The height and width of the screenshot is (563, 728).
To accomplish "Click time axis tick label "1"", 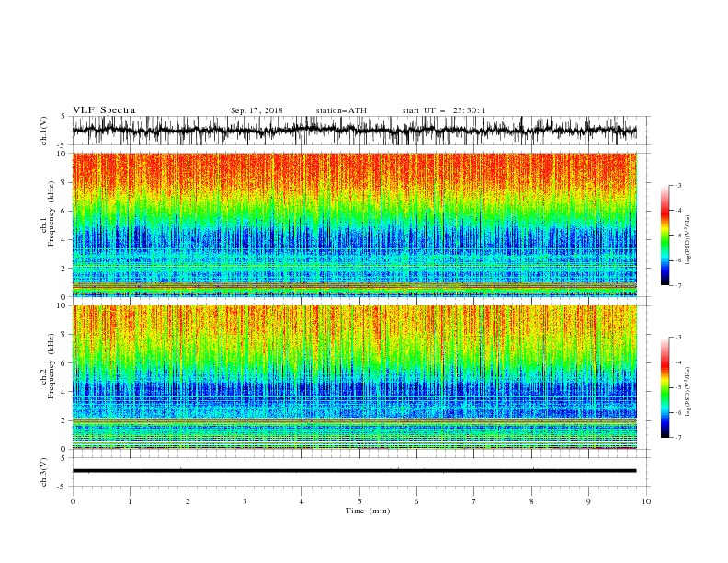I will click(x=130, y=501).
